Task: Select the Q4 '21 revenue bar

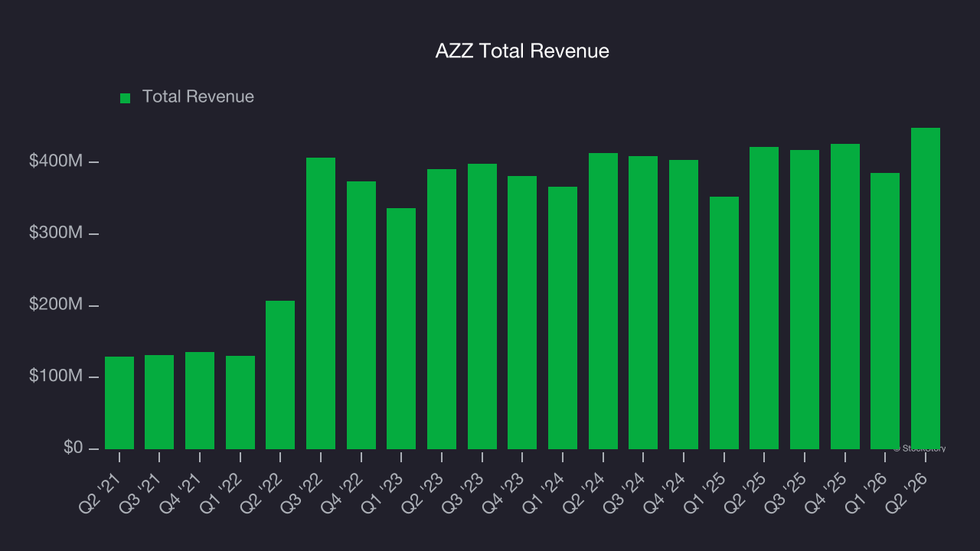Action: [x=200, y=400]
